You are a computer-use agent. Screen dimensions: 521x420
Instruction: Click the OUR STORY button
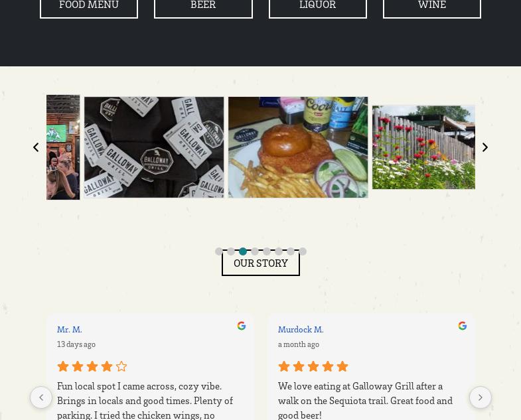(261, 263)
